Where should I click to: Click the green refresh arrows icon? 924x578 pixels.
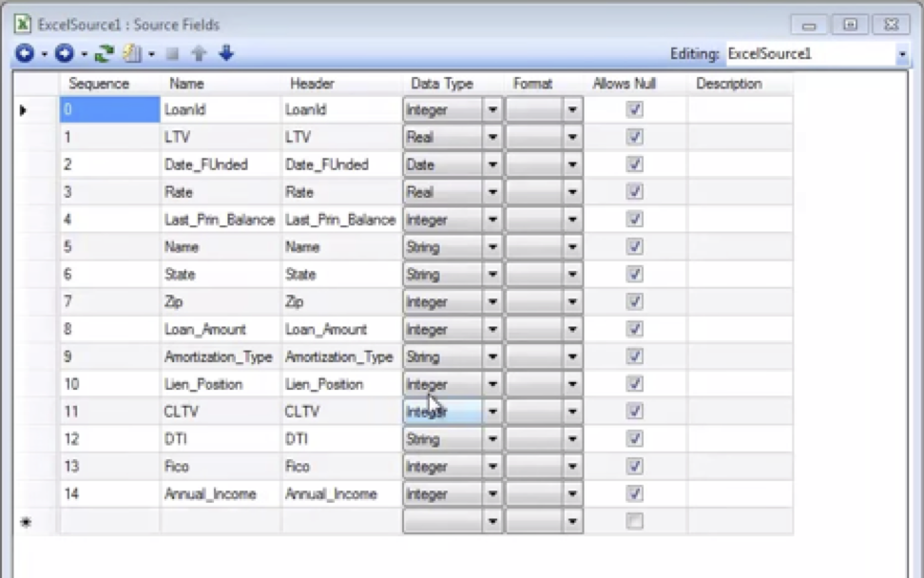[x=105, y=55]
